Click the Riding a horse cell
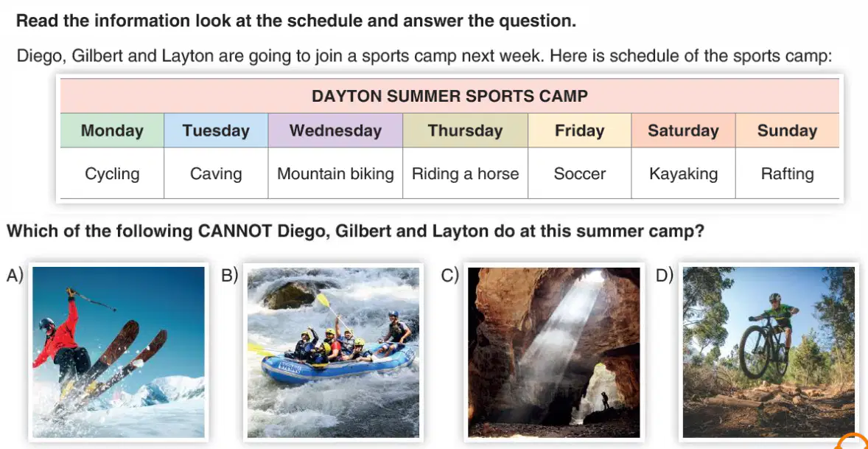Screen dimensions: 868x449 466,173
